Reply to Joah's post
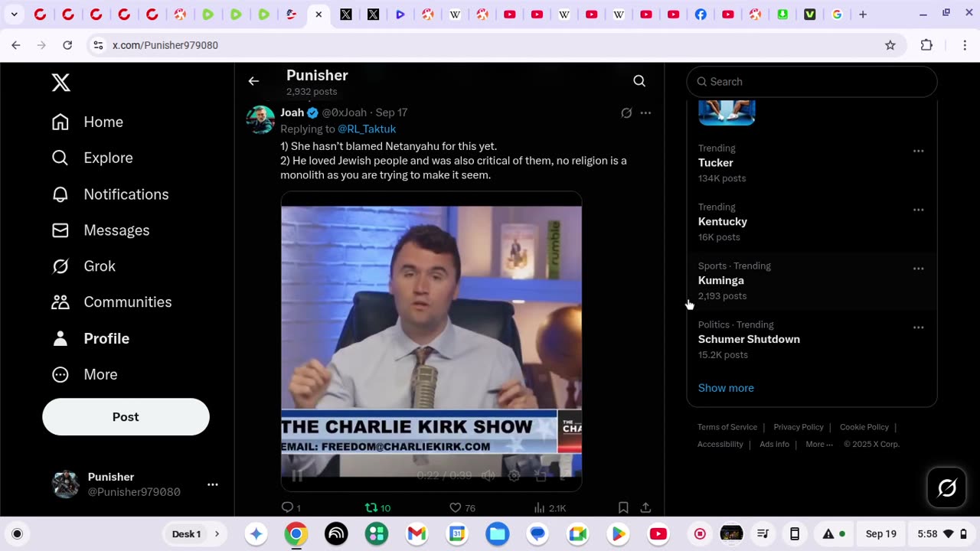The image size is (980, 551). click(291, 507)
